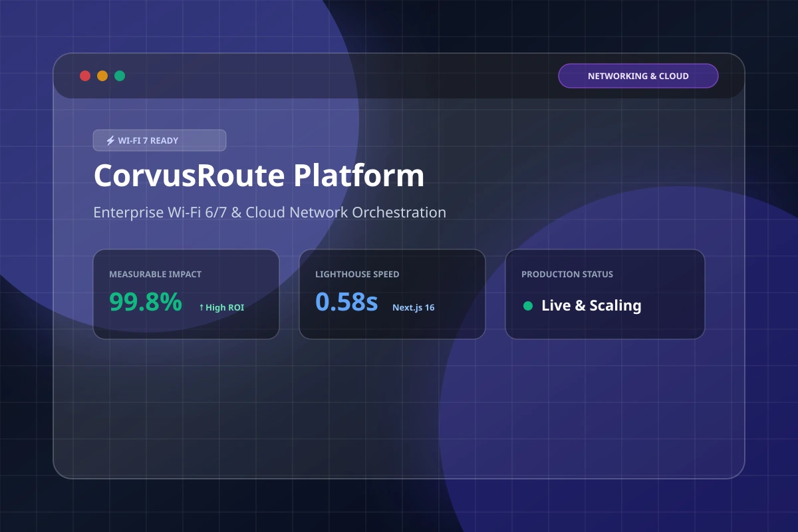Click the Enterprise Wi-Fi 6/7 subtitle text
This screenshot has width=798, height=532.
[269, 213]
